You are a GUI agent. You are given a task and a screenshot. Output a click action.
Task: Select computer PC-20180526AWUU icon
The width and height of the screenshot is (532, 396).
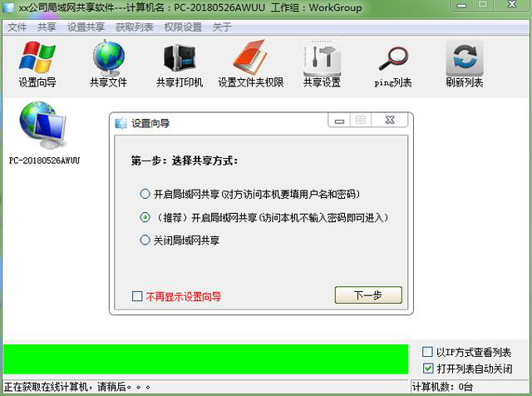44,133
